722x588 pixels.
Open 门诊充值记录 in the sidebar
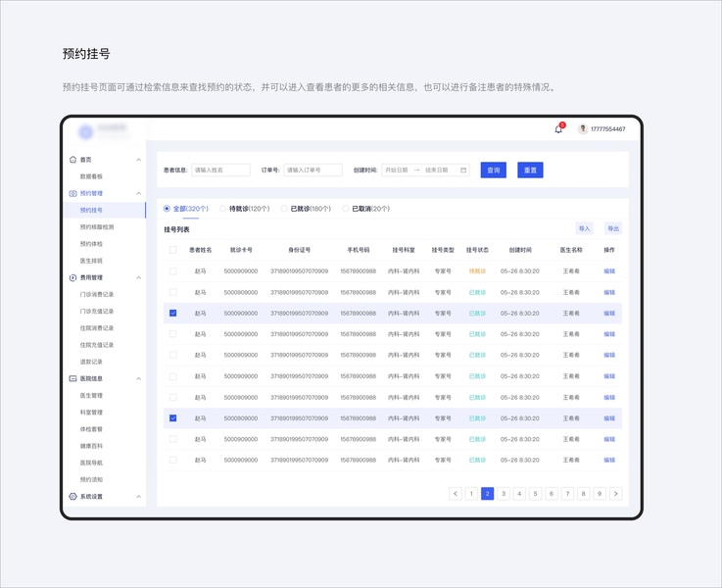click(97, 312)
